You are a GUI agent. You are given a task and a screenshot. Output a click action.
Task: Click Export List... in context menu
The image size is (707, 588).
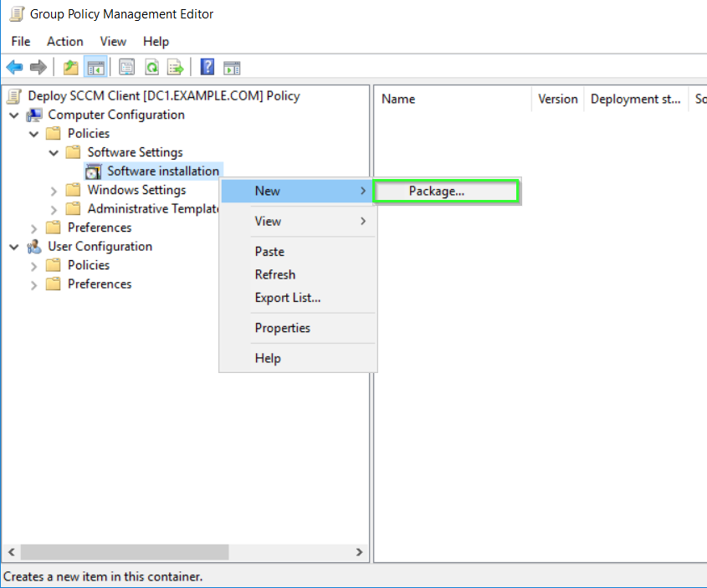(287, 298)
